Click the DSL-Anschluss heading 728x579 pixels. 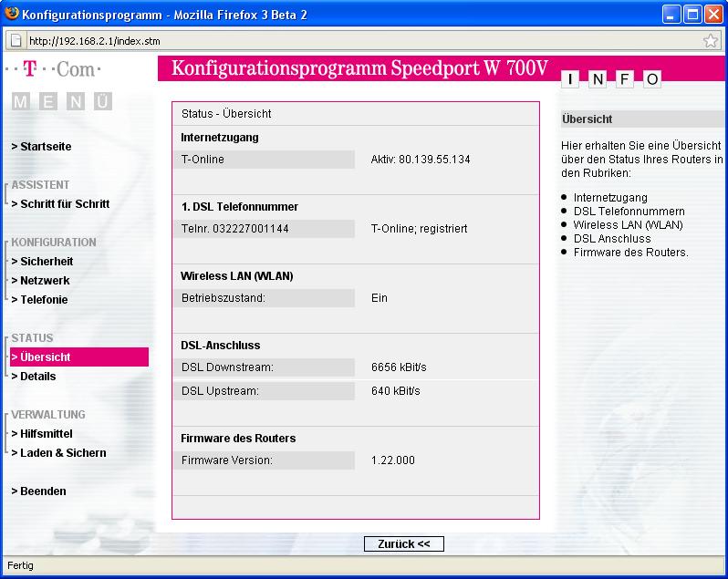pos(221,346)
